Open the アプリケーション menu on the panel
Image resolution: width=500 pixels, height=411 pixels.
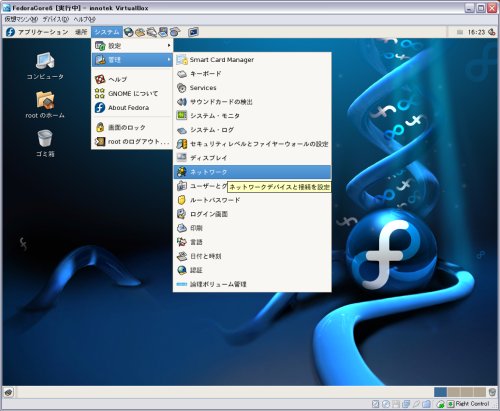coord(37,32)
